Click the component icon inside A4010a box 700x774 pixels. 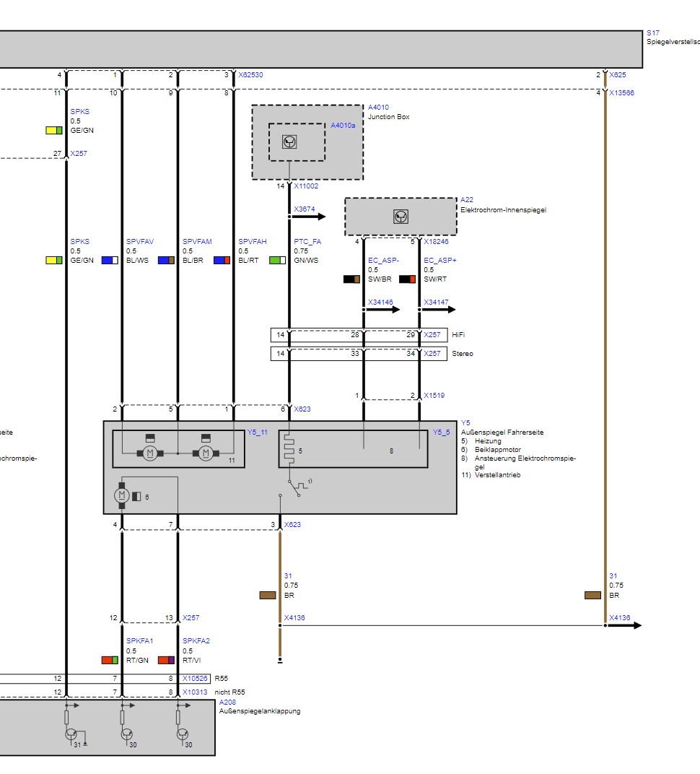coord(289,142)
